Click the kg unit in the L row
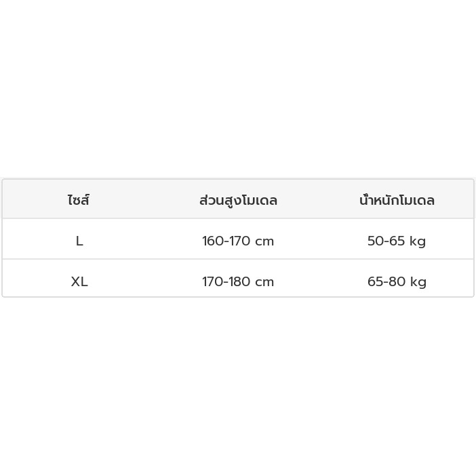Image resolution: width=476 pixels, height=476 pixels. tap(418, 241)
